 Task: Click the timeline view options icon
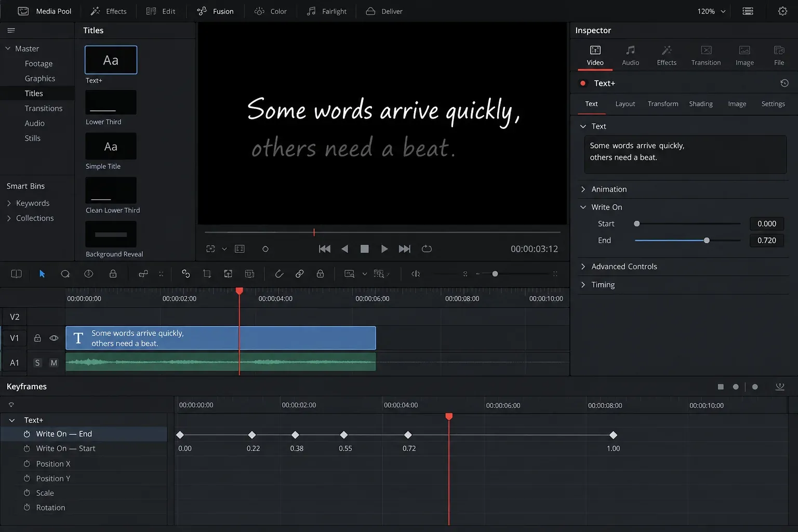click(16, 274)
